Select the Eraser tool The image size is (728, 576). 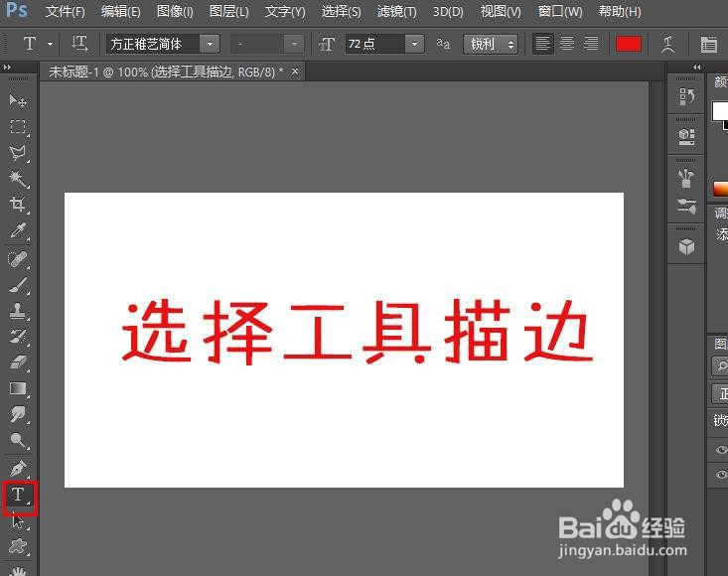coord(18,362)
